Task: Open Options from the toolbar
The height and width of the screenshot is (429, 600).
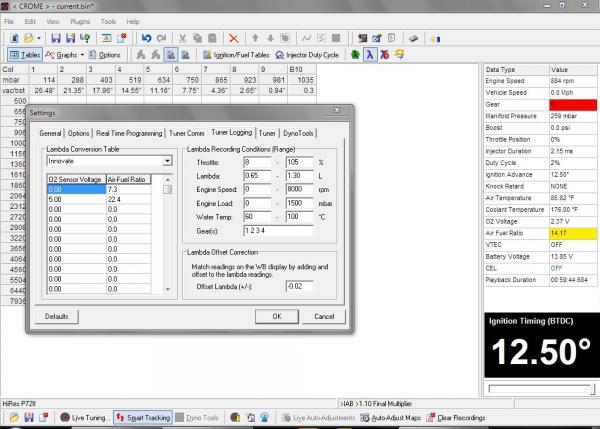Action: click(x=105, y=55)
